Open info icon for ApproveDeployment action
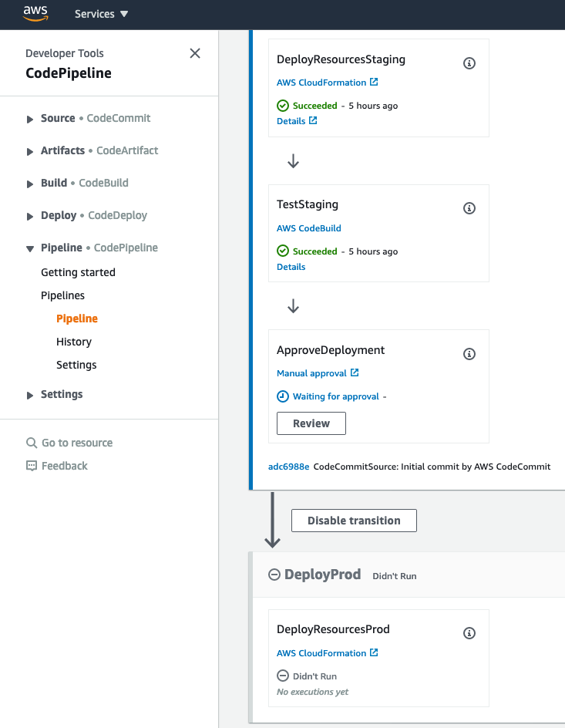This screenshot has height=728, width=565. click(469, 354)
